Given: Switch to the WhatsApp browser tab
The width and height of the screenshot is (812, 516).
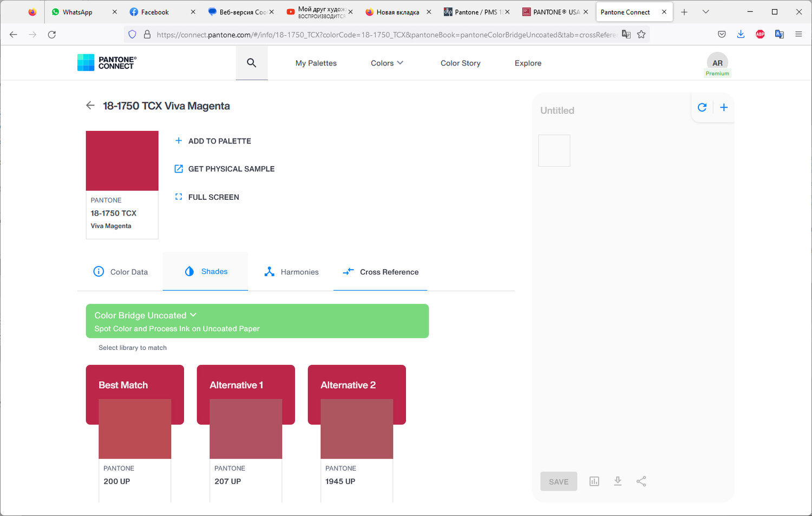Looking at the screenshot, I should 84,12.
